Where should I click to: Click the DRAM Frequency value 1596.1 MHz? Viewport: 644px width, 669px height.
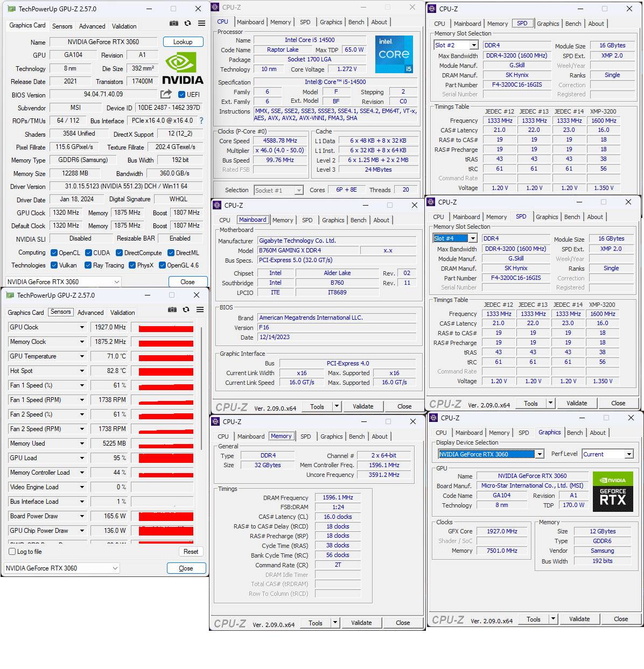(338, 497)
